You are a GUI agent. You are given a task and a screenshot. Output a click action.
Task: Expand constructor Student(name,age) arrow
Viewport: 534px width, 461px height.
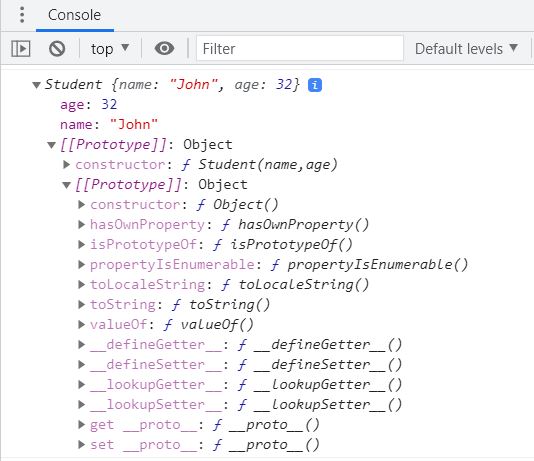tap(67, 165)
